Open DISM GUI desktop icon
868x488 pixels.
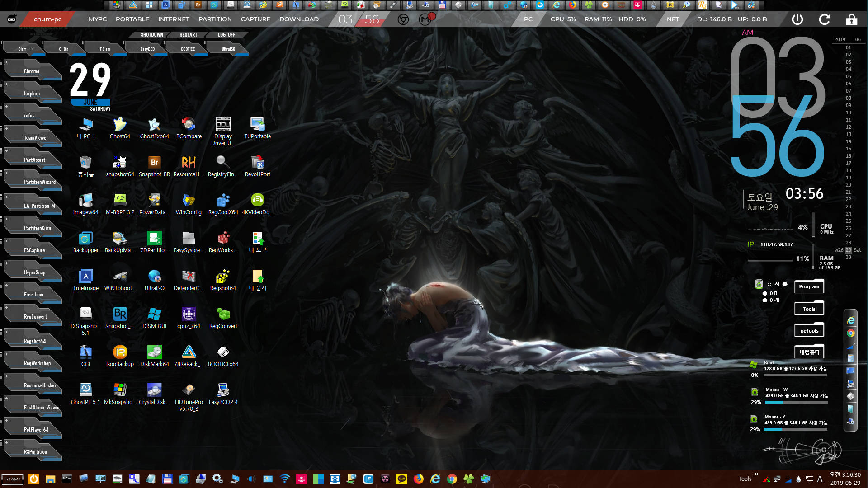coord(154,318)
